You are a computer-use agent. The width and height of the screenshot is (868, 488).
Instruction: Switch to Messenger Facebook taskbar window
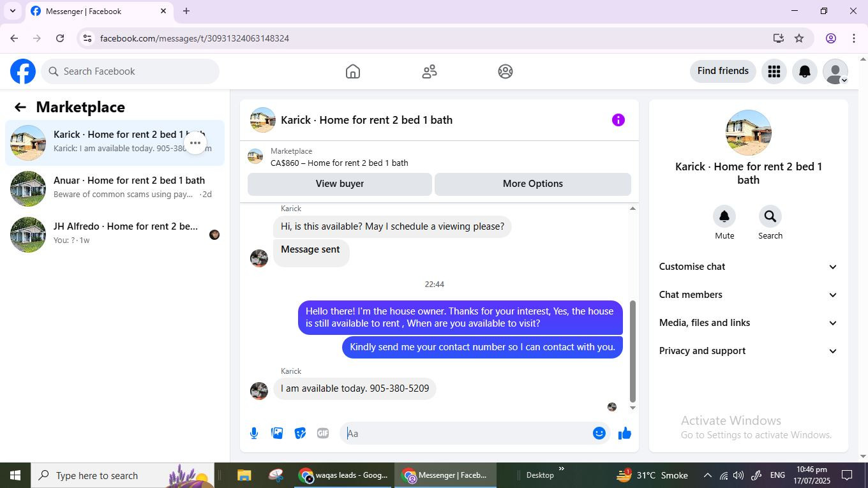tap(445, 475)
